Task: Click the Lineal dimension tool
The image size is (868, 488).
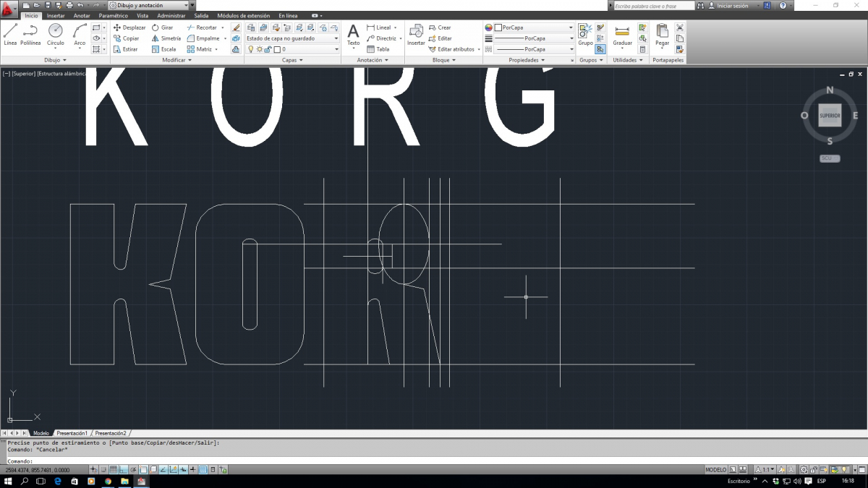Action: tap(378, 27)
